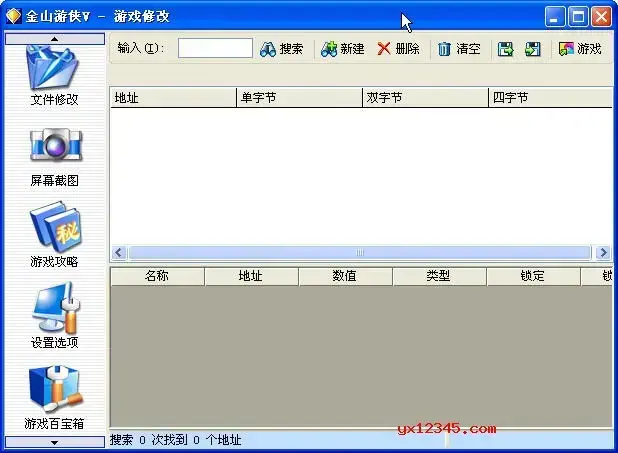Open the 设置选项 settings module
The width and height of the screenshot is (618, 453).
(55, 315)
